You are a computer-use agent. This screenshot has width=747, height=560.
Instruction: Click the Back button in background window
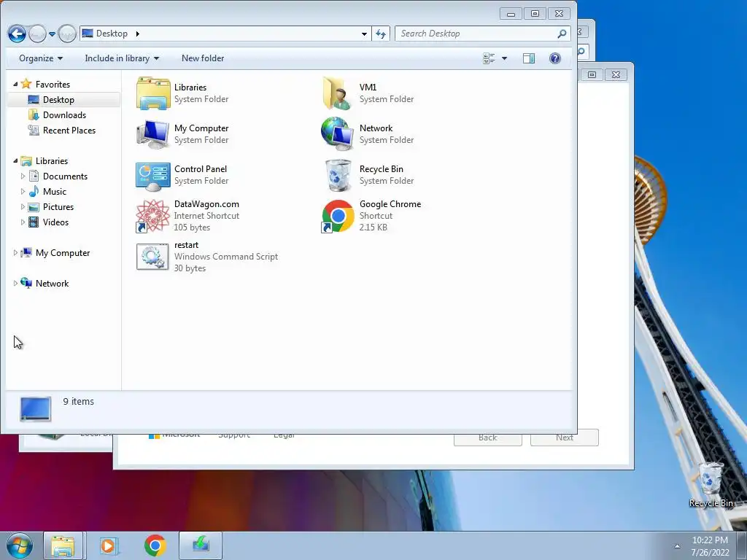click(488, 438)
